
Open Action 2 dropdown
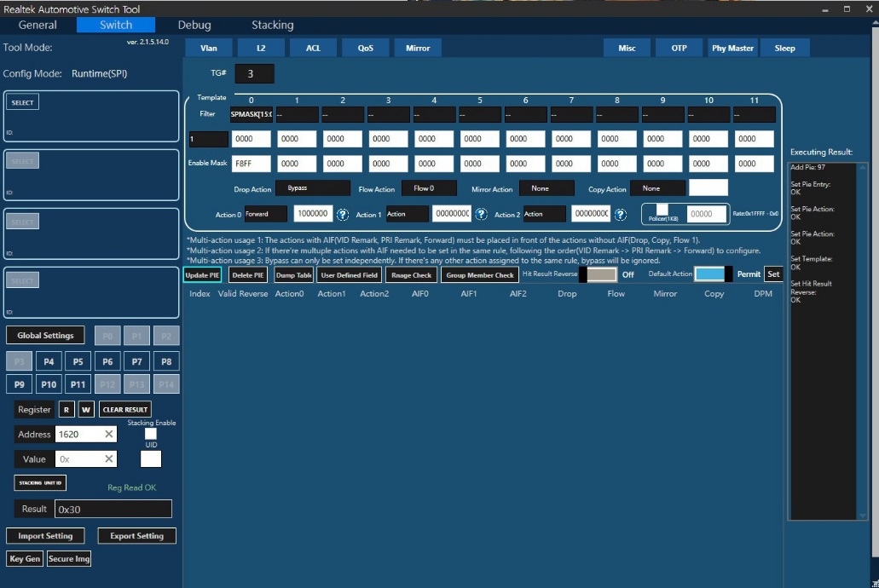544,214
